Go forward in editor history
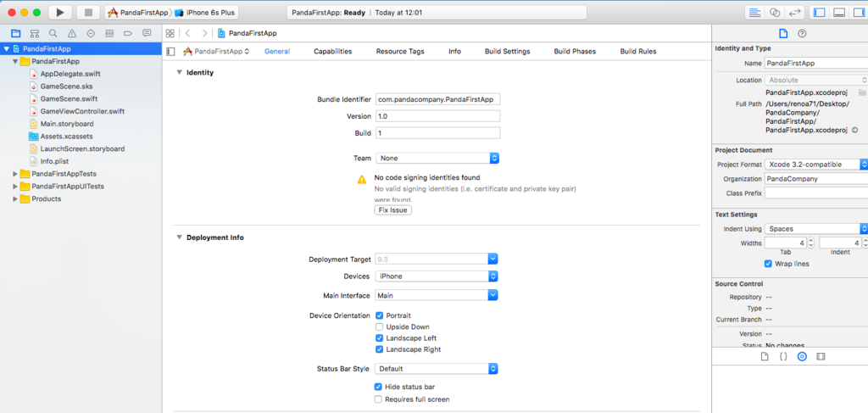This screenshot has width=868, height=413. [205, 33]
